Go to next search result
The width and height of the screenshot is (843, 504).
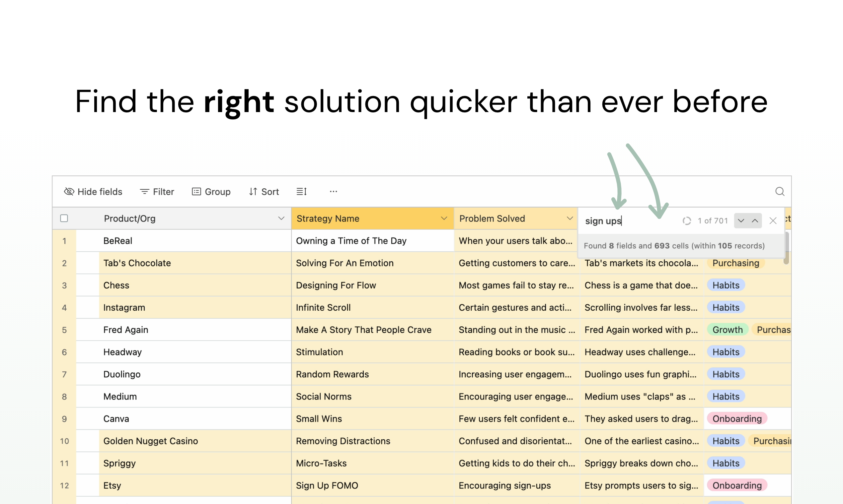click(x=741, y=221)
